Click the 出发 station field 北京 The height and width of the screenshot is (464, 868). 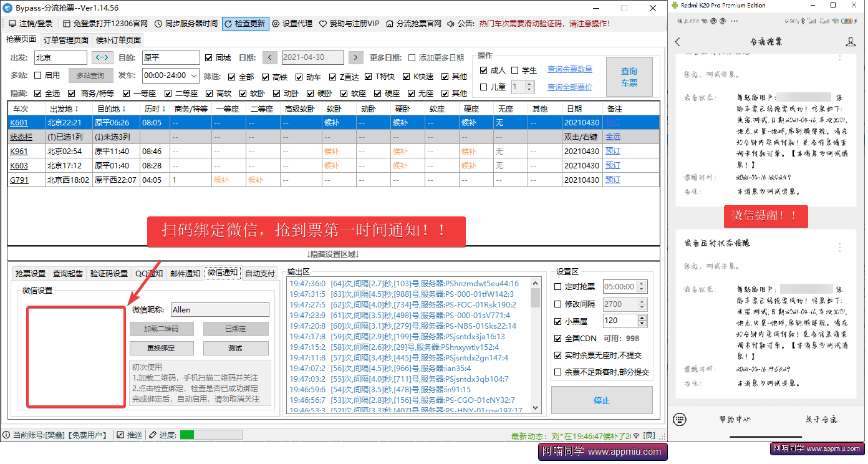click(60, 57)
